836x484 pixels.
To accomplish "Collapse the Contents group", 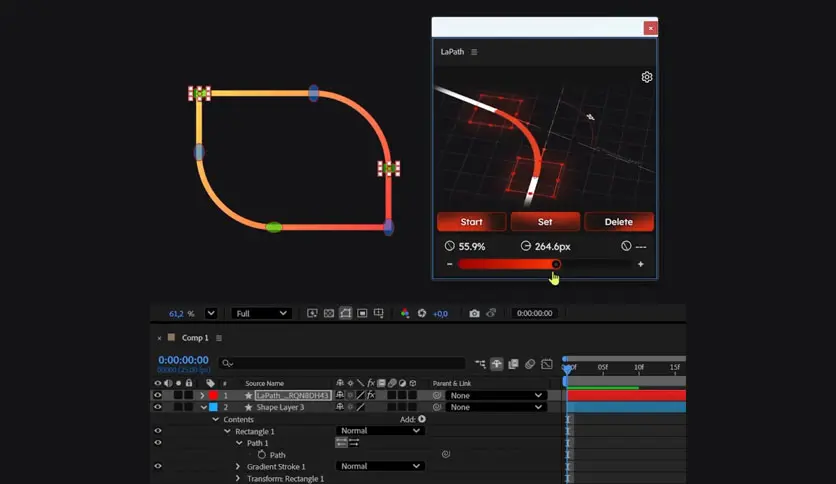I will pos(215,420).
